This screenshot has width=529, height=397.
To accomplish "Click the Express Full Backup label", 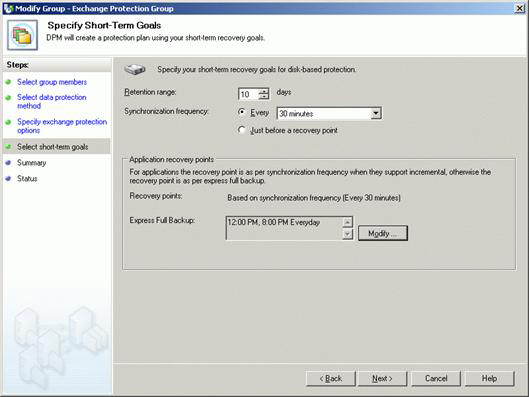I will (x=162, y=220).
